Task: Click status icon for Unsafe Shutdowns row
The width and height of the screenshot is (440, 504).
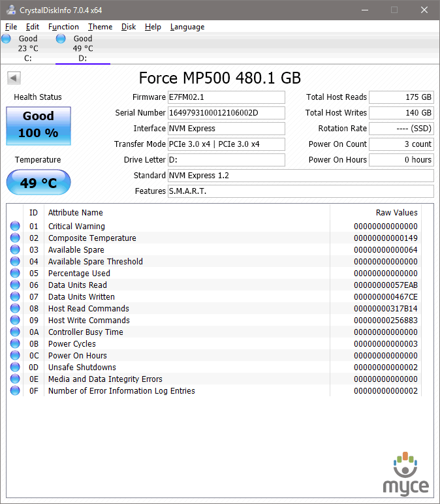Action: 15,367
